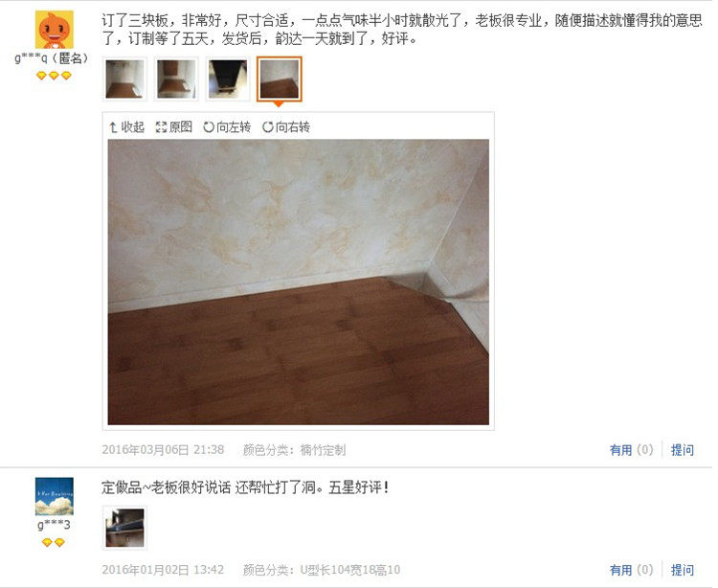Click the enlarged wood floor photo
Image resolution: width=718 pixels, height=588 pixels.
pos(298,283)
